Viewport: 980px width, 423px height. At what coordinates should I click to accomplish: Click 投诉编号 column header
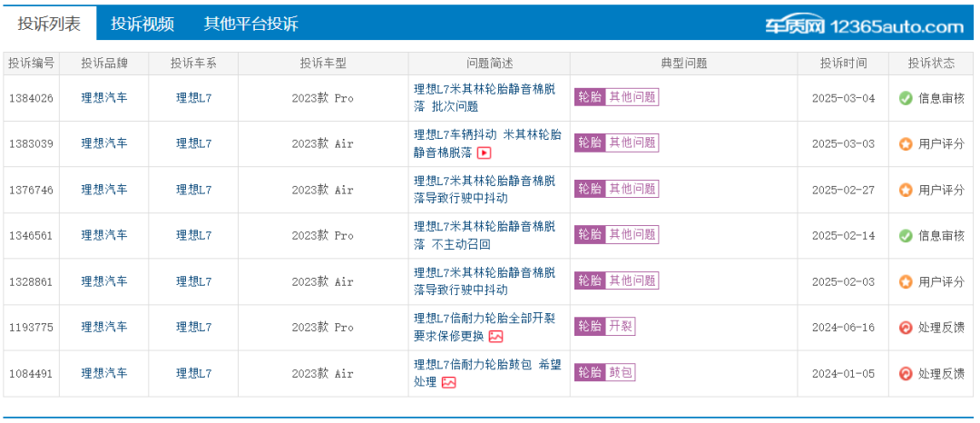click(x=31, y=64)
